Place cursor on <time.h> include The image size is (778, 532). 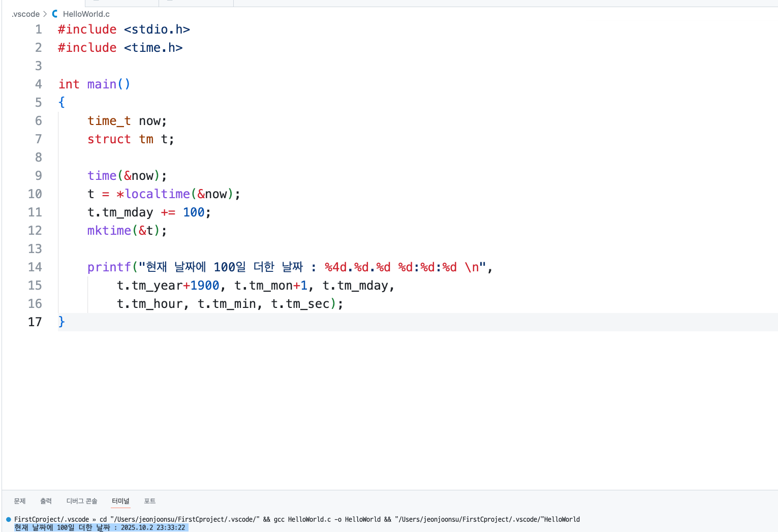(153, 48)
